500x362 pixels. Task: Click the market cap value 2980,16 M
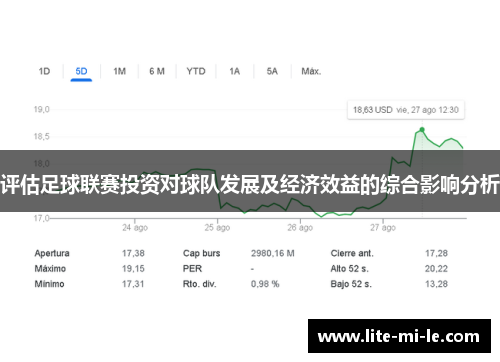(x=273, y=253)
